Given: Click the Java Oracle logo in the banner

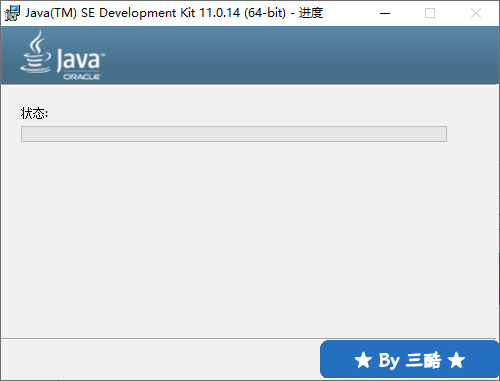Looking at the screenshot, I should 62,55.
